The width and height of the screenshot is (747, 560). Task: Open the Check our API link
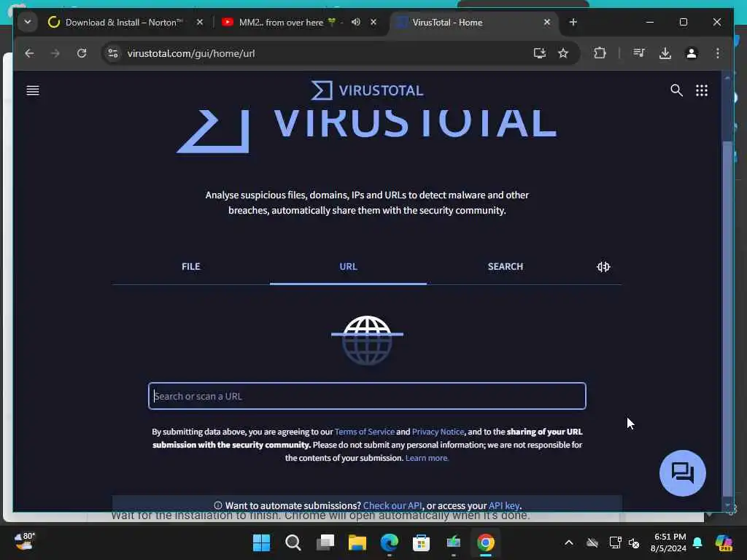(x=392, y=505)
